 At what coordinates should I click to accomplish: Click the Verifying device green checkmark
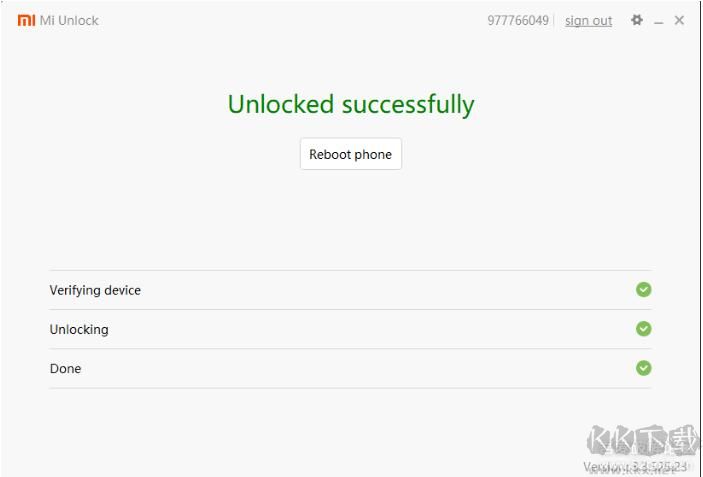(644, 290)
